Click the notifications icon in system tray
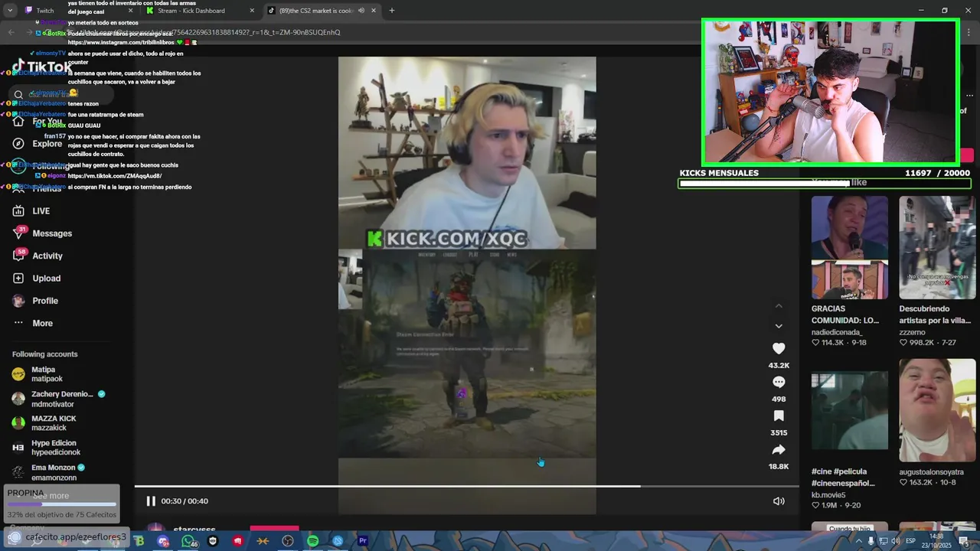The height and width of the screenshot is (551, 980). click(964, 541)
